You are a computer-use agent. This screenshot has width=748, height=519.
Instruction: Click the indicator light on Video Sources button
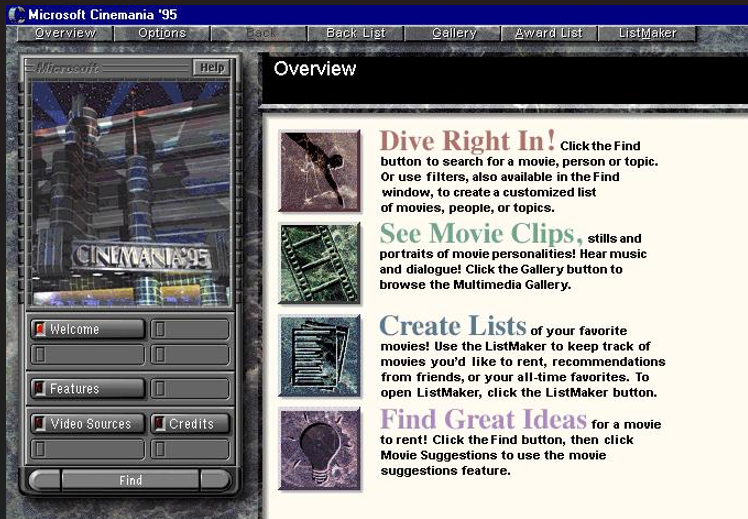point(41,424)
